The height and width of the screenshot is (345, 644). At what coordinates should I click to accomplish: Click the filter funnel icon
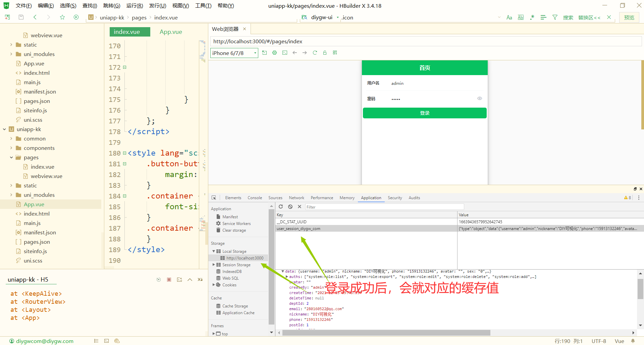(555, 17)
